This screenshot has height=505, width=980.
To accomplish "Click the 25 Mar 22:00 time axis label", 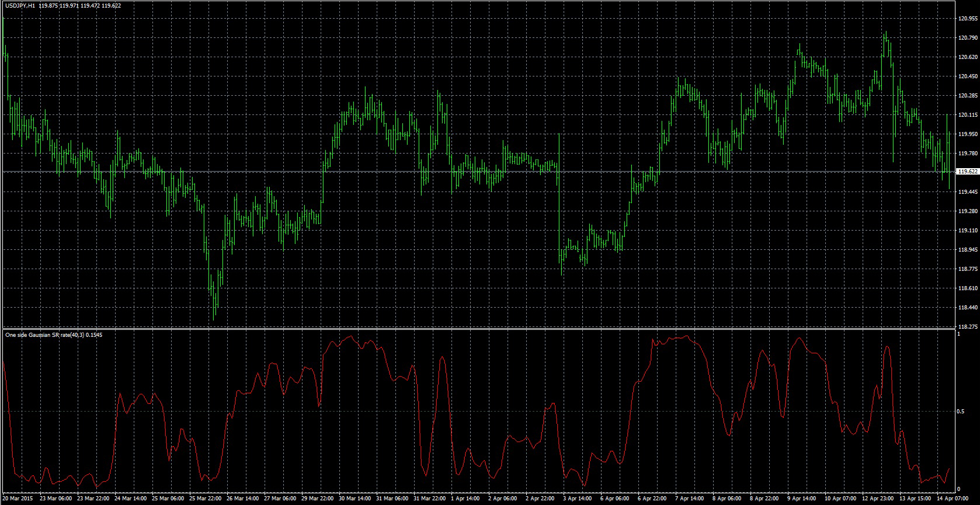I will point(205,499).
